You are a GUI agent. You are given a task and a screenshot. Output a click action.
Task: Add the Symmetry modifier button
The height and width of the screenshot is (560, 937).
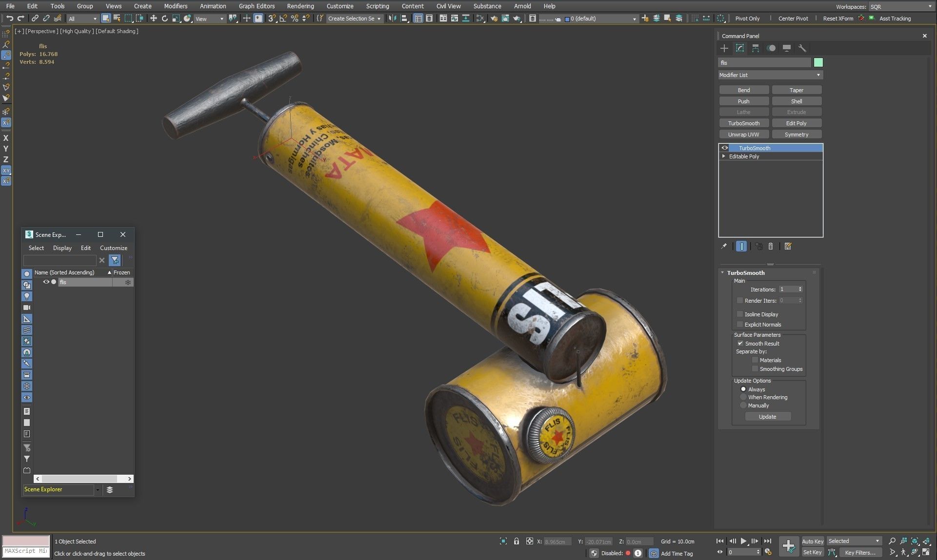point(797,135)
